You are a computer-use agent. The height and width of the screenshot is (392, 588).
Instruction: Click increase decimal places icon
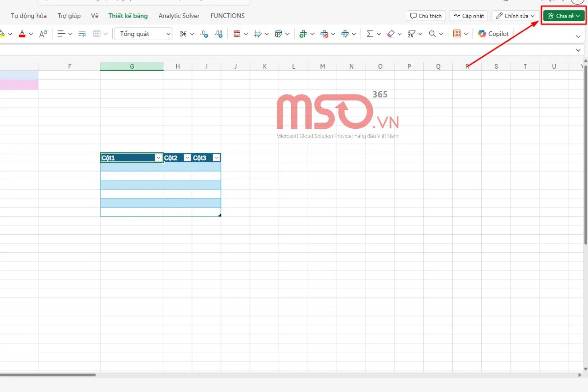click(x=204, y=34)
